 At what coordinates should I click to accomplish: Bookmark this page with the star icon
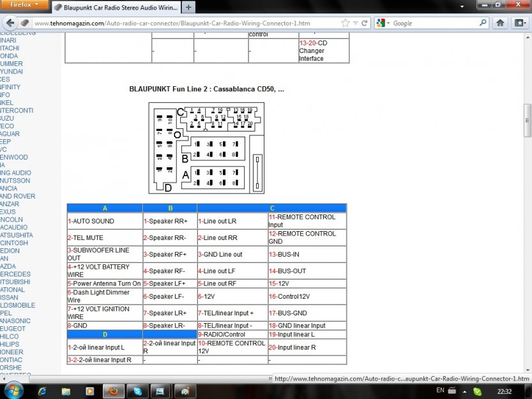tap(346, 23)
